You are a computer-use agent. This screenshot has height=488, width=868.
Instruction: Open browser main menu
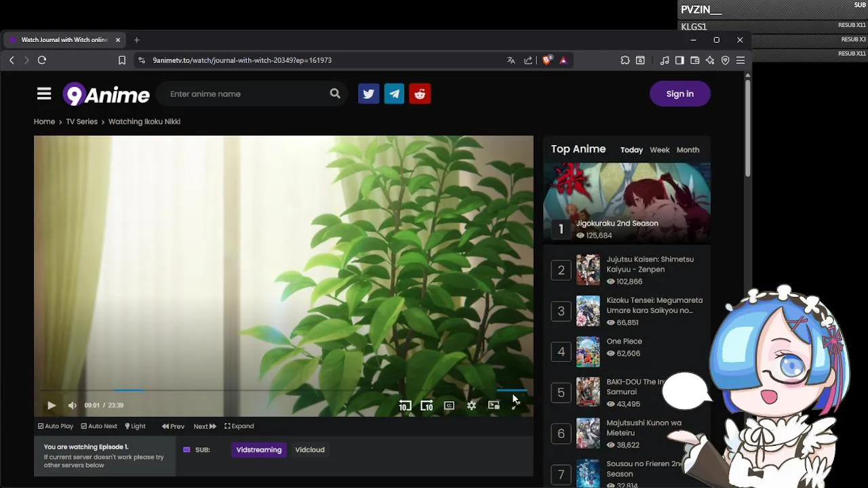pos(741,60)
